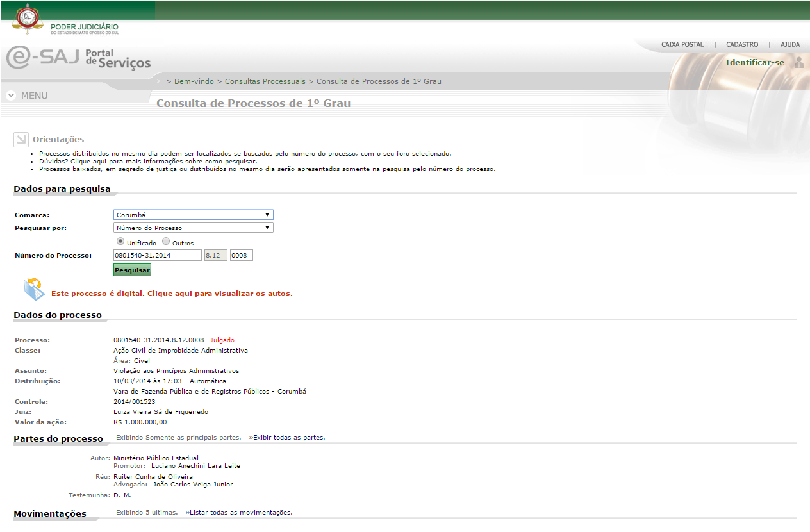810x532 pixels.
Task: Open the AJUDA menu item
Action: (x=789, y=45)
